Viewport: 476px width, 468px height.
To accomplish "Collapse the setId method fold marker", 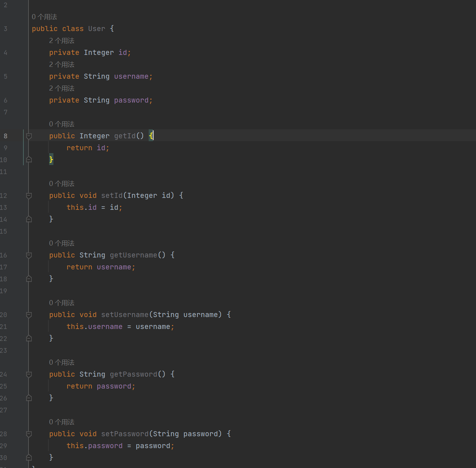I will [29, 196].
